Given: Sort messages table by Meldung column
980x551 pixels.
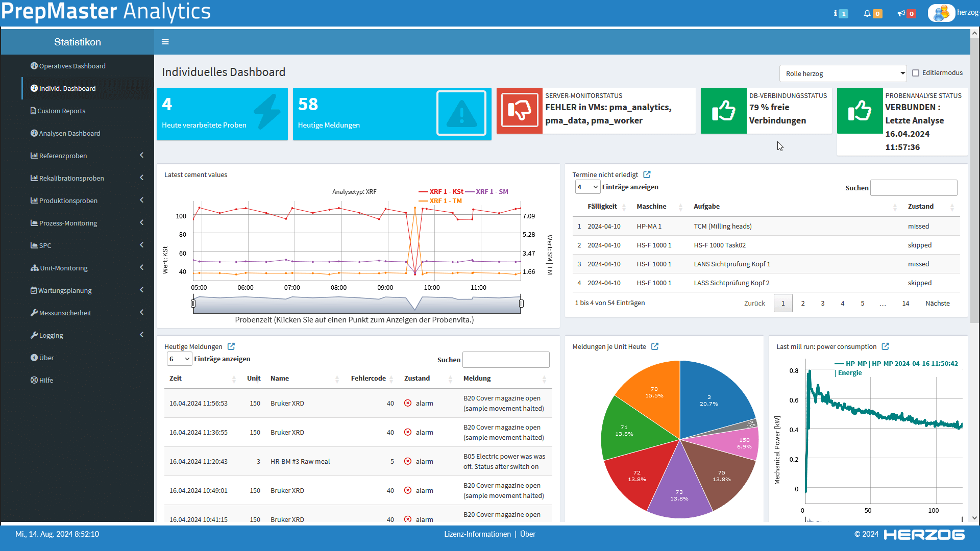Looking at the screenshot, I should click(505, 379).
